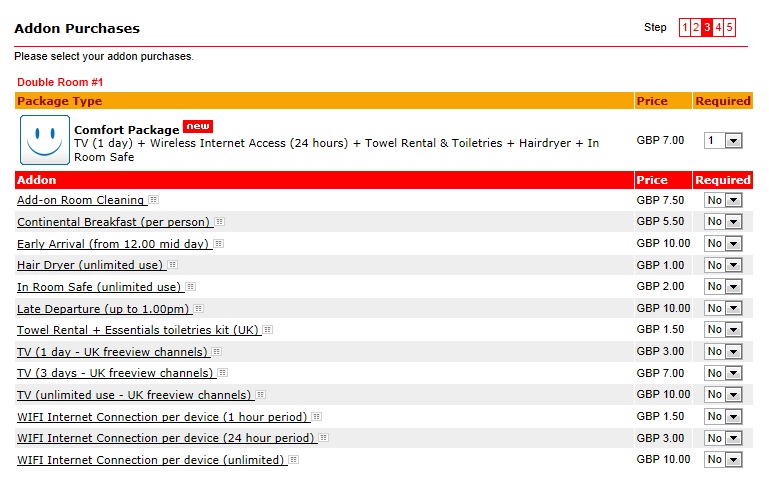
Task: Click info icon beside WIFI unlimited connection
Action: click(x=294, y=460)
